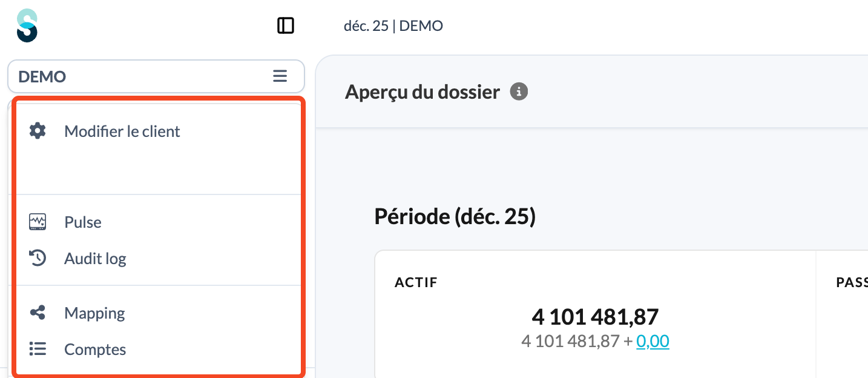The image size is (868, 378).
Task: Open the hamburger menu next to DEMO
Action: click(280, 76)
